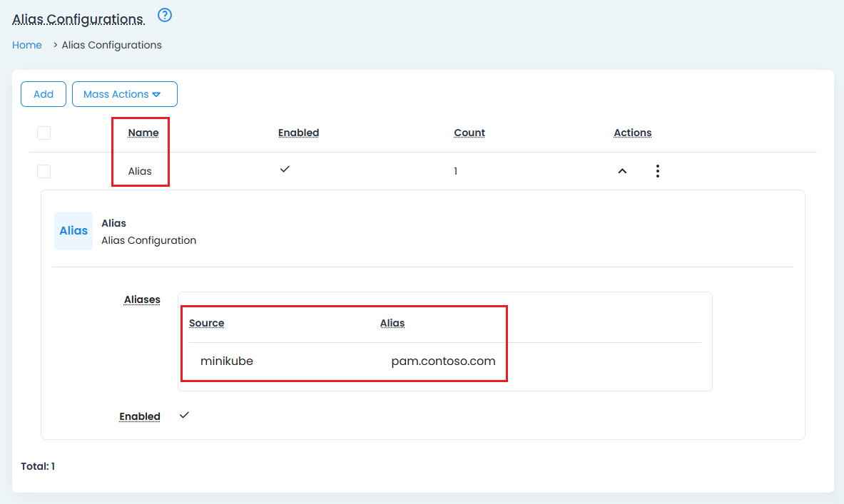Image resolution: width=844 pixels, height=504 pixels.
Task: Open the help question mark icon
Action: click(165, 15)
